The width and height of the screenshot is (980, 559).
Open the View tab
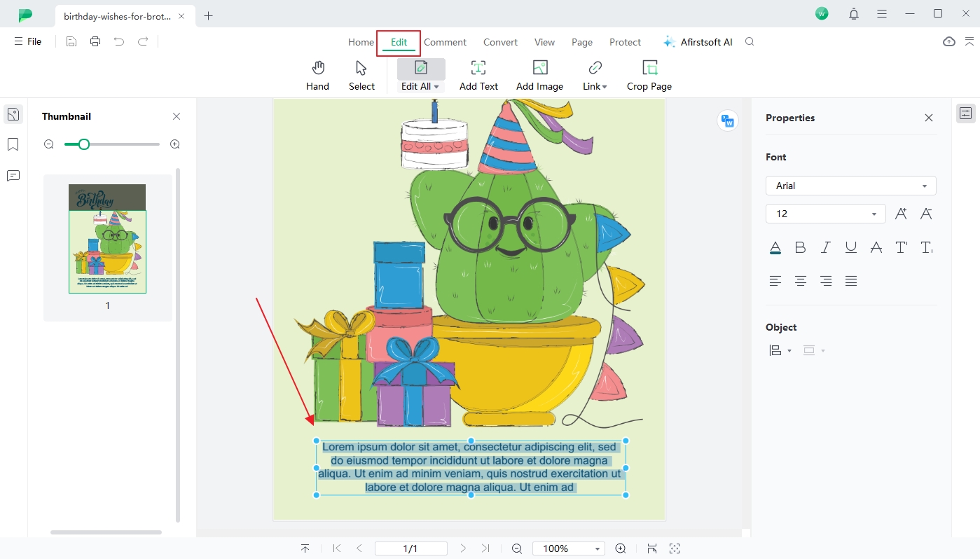pos(544,42)
